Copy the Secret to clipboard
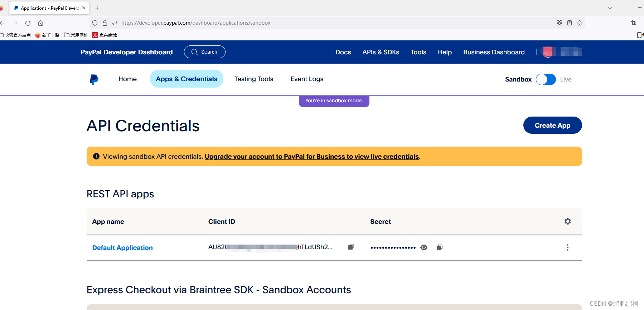Screen dimensions: 644x310 440,247
